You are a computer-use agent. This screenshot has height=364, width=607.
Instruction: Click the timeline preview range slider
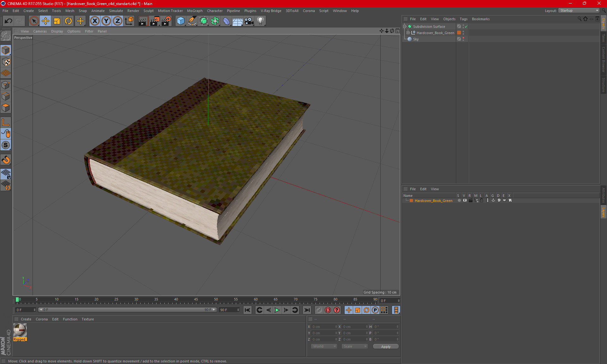point(127,310)
